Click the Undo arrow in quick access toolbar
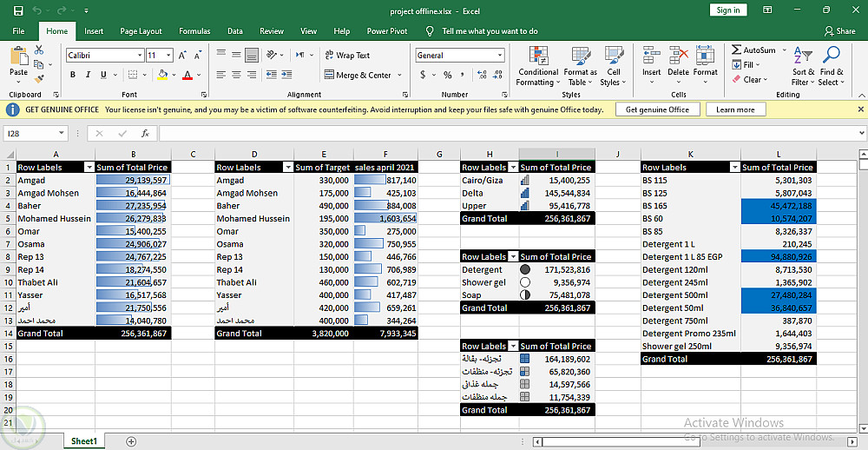The image size is (868, 450). [x=36, y=10]
